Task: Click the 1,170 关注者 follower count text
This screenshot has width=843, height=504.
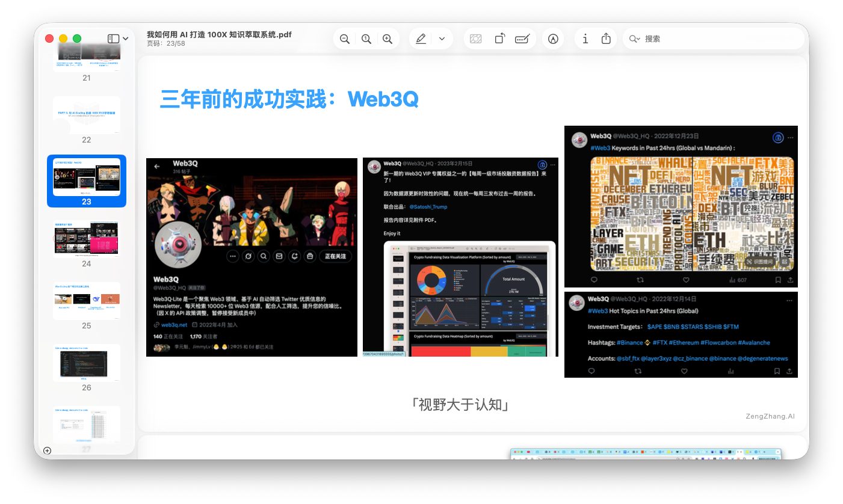Action: (x=203, y=337)
